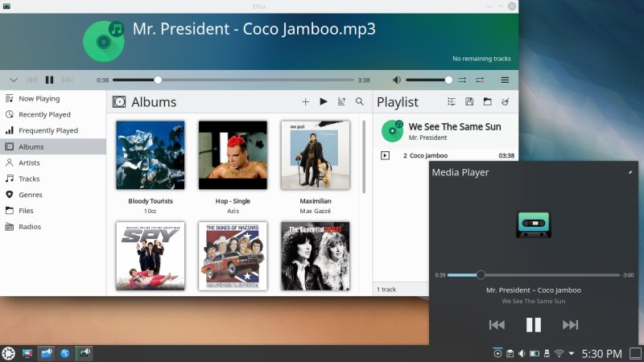Switch to Elisa taskbar entry
The width and height of the screenshot is (644, 362).
(x=85, y=353)
